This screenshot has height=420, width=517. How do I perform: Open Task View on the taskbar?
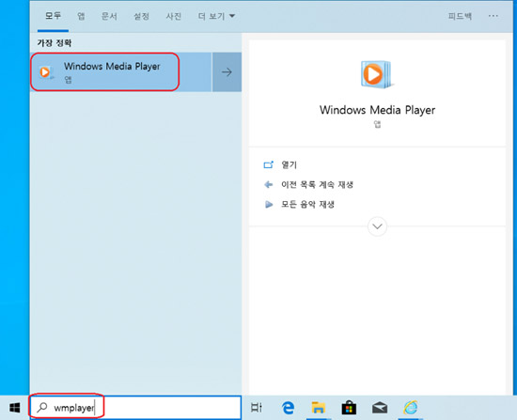click(x=257, y=408)
